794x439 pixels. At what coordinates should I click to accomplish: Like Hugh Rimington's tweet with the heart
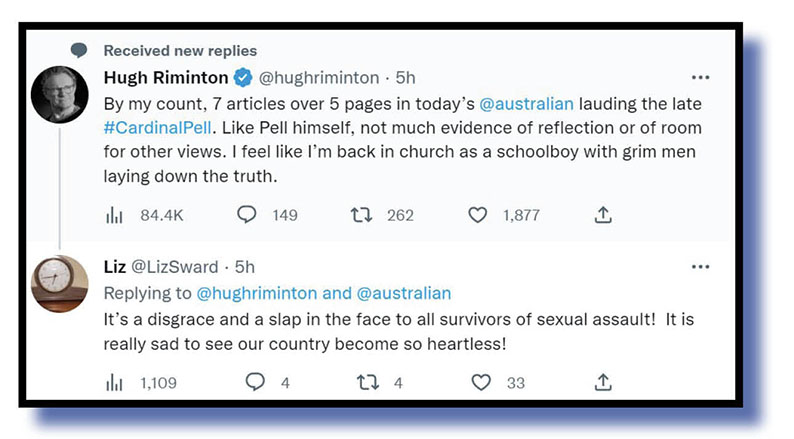coord(478,214)
